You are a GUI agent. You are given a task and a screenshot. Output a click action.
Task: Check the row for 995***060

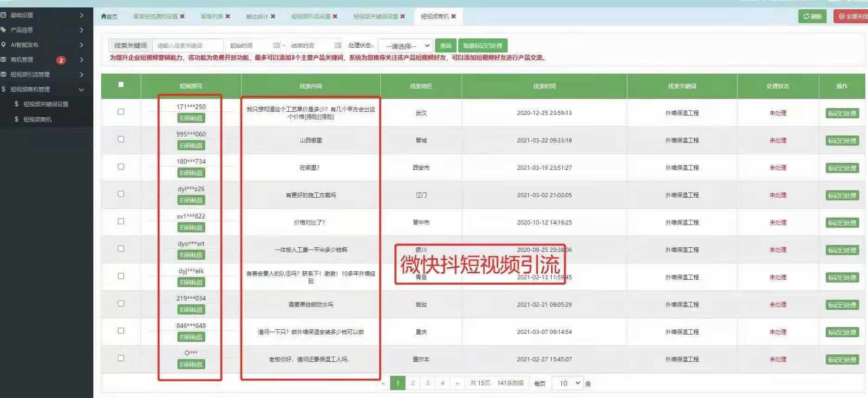click(x=121, y=139)
